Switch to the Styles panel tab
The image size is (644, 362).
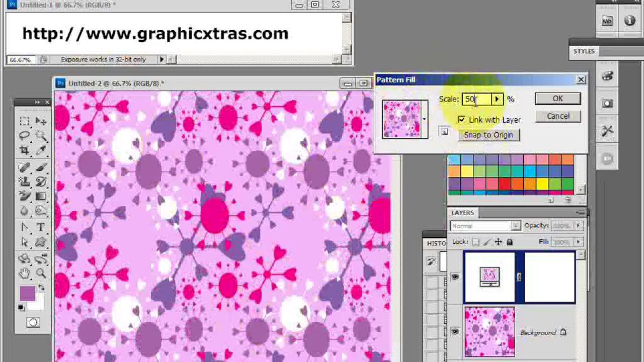[584, 51]
